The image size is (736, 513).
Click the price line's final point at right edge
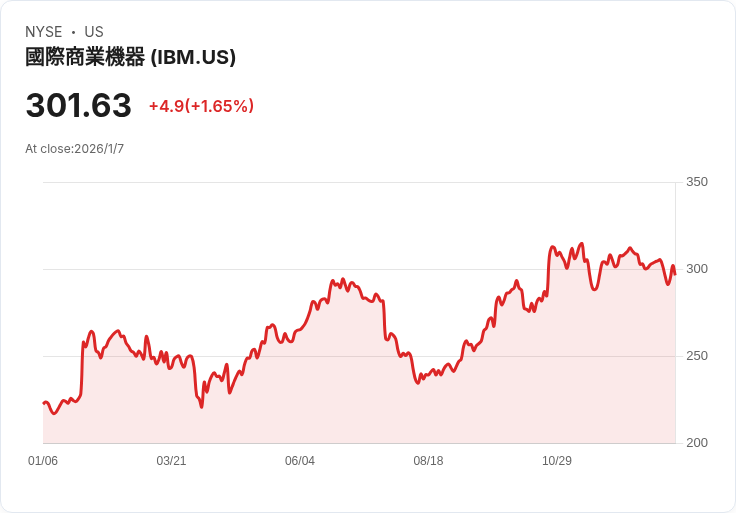click(675, 273)
